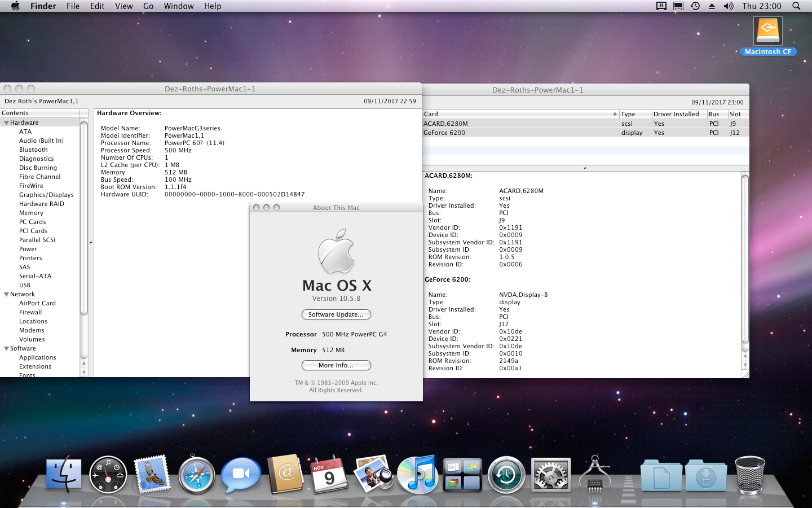Open volume control in menu bar
812x508 pixels.
[729, 6]
